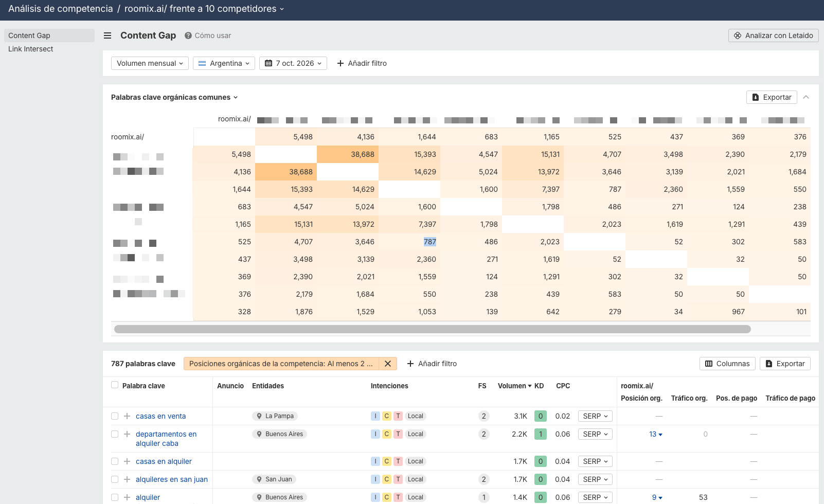Click the calendar icon on date filter
Screen dimensions: 824x504
268,63
